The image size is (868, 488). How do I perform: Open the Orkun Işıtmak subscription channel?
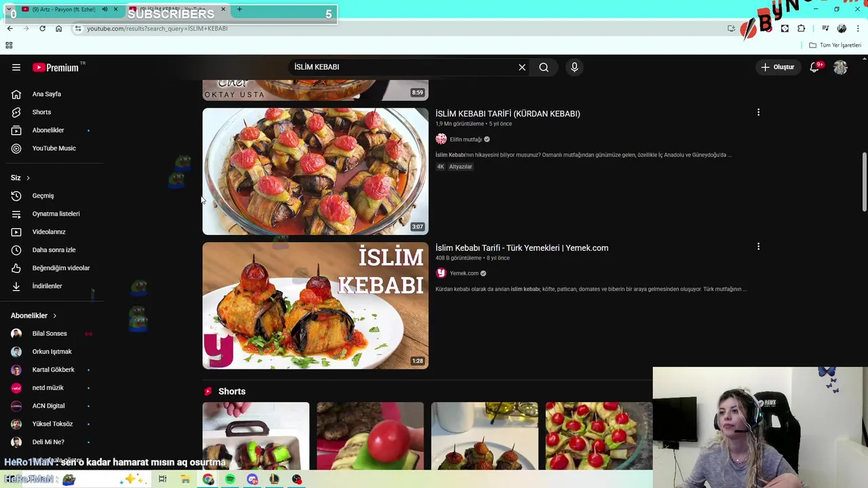click(x=52, y=352)
